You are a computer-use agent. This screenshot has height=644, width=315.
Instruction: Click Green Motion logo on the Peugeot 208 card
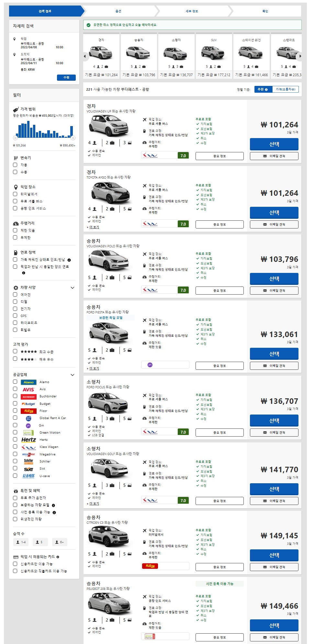click(x=150, y=636)
